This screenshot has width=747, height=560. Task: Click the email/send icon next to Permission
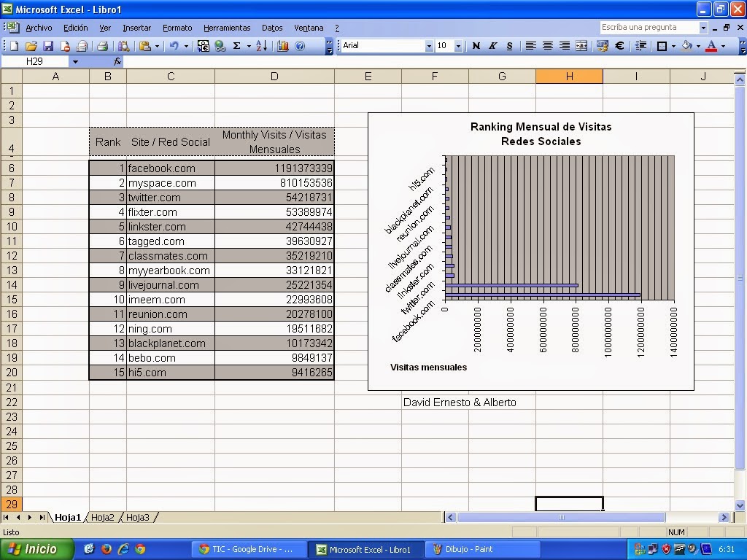82,46
